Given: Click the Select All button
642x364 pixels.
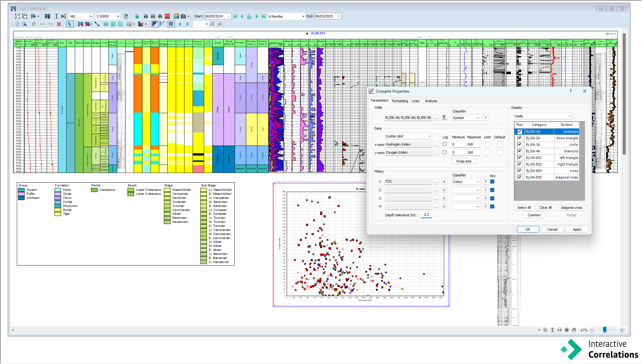Looking at the screenshot, I should point(524,208).
